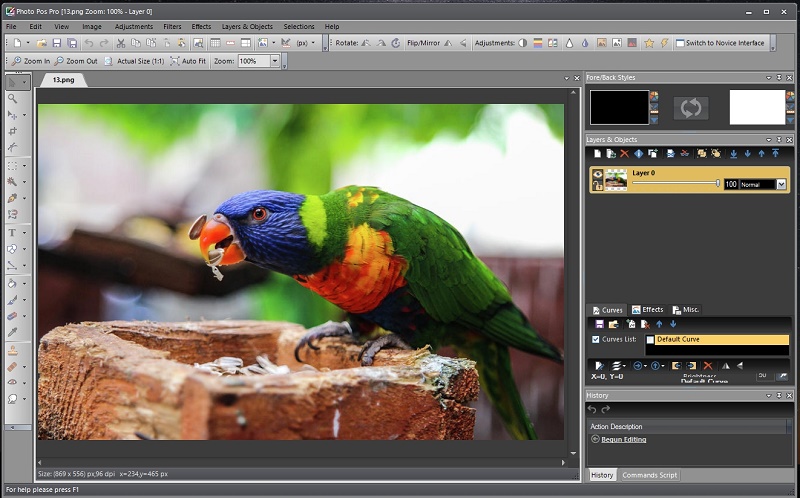
Task: Click the yellow star icon in toolbar
Action: (x=649, y=43)
